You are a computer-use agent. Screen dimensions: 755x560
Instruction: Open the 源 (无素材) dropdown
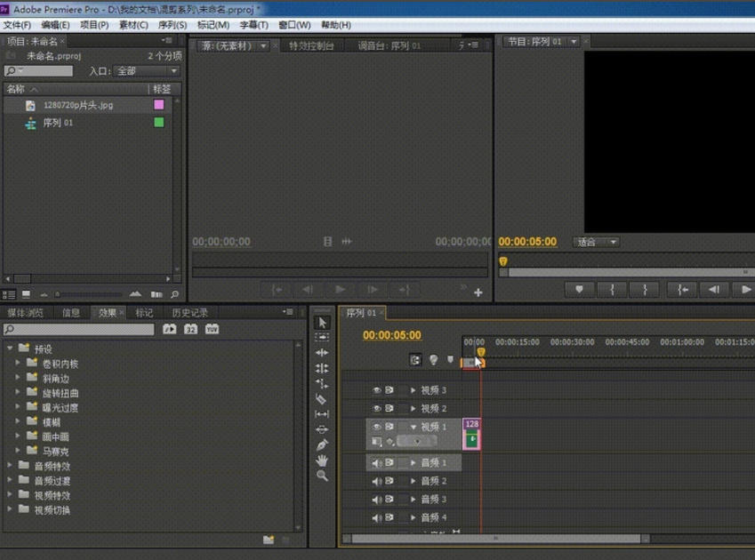(264, 45)
